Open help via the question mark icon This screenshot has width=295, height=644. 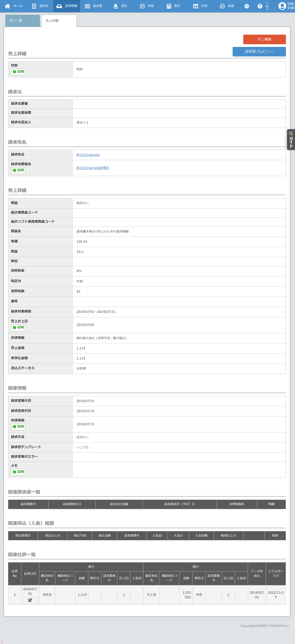click(260, 6)
